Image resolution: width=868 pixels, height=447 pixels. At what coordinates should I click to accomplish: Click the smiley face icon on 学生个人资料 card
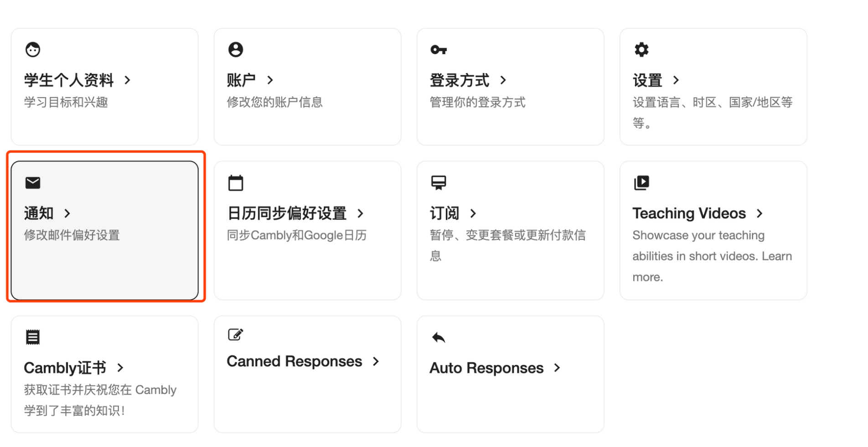point(32,49)
